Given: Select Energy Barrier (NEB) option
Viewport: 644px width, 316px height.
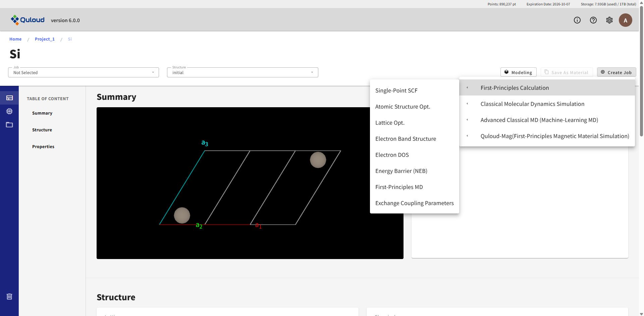Looking at the screenshot, I should pyautogui.click(x=401, y=171).
